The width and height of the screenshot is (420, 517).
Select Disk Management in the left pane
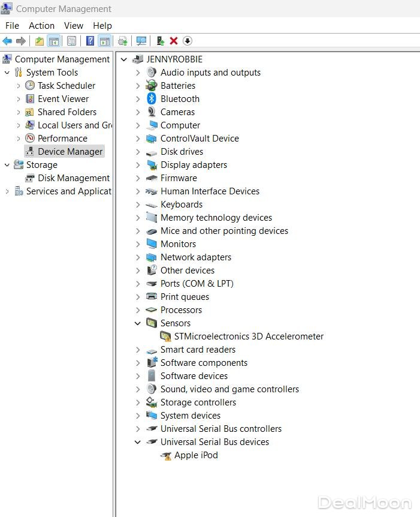point(73,178)
